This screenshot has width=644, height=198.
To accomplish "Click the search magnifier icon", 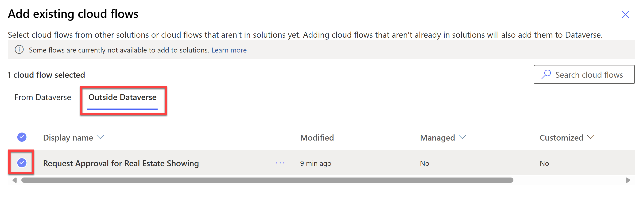I will [x=546, y=74].
